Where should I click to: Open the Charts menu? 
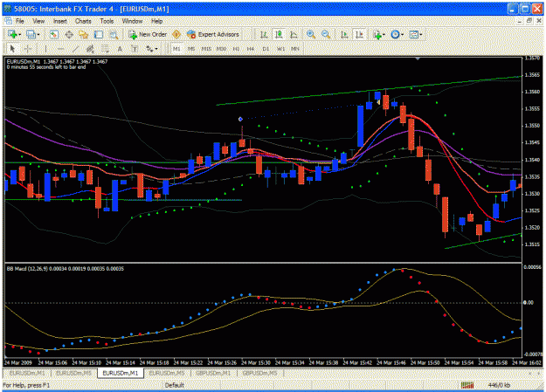coord(83,21)
